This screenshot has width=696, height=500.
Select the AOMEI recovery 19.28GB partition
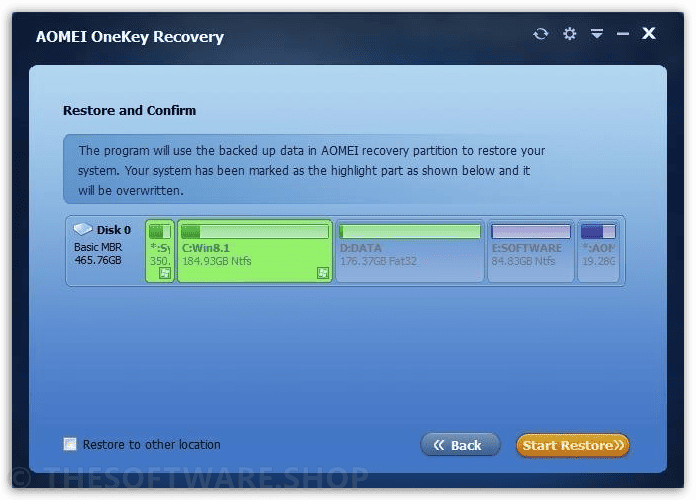click(x=598, y=251)
